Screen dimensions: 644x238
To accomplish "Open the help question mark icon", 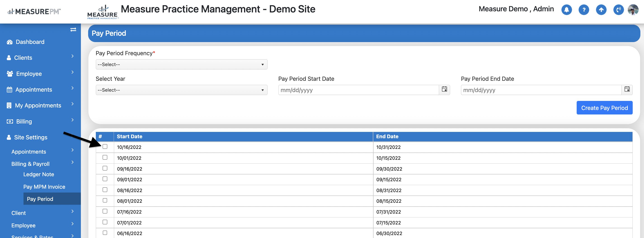I will click(584, 10).
